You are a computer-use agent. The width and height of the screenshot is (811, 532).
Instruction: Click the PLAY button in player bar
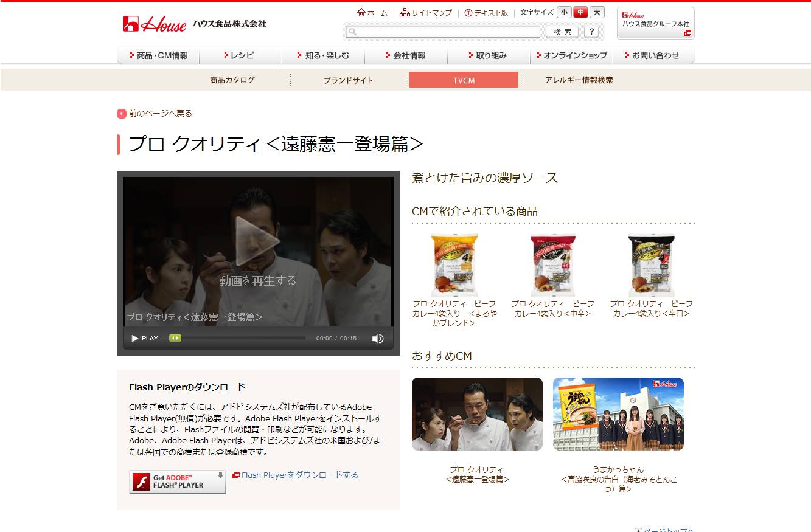tap(145, 338)
